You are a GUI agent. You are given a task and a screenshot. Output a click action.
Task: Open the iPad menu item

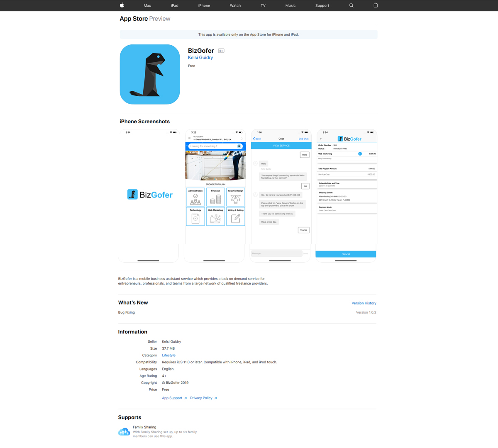tap(175, 5)
